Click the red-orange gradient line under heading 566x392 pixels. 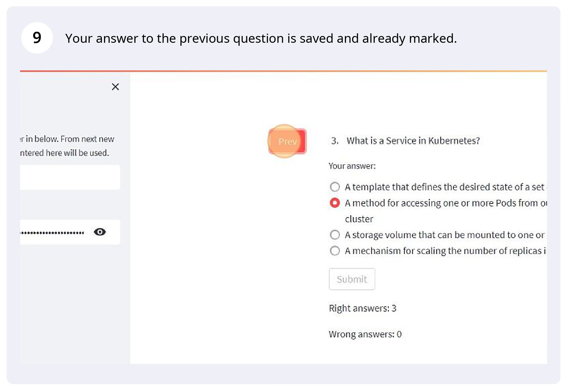pyautogui.click(x=283, y=71)
